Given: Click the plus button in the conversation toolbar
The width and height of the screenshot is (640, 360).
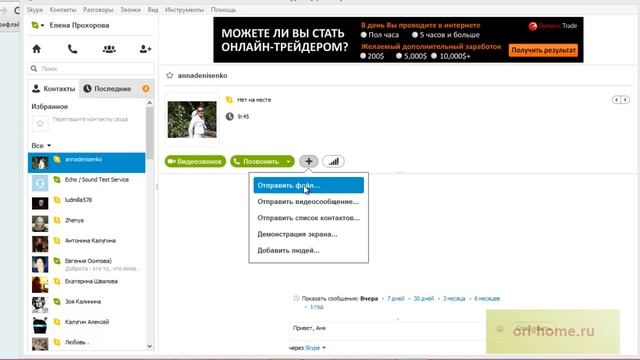Looking at the screenshot, I should (309, 161).
